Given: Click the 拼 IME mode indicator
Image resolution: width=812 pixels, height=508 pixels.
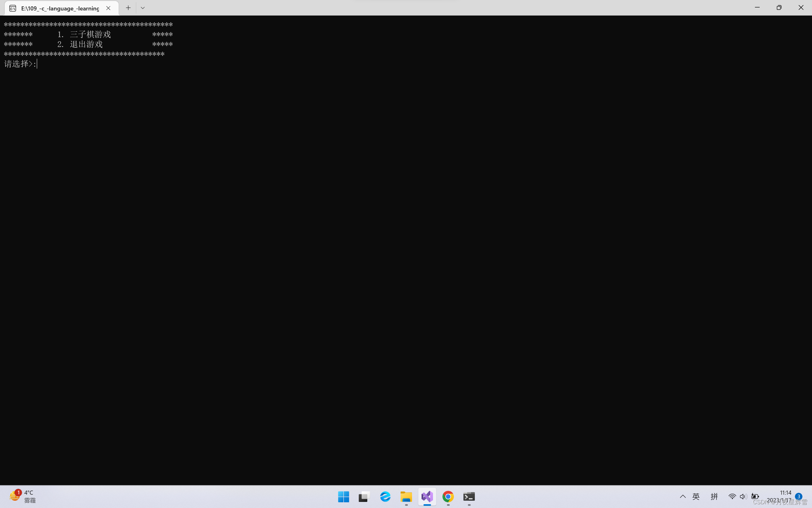Looking at the screenshot, I should [714, 496].
